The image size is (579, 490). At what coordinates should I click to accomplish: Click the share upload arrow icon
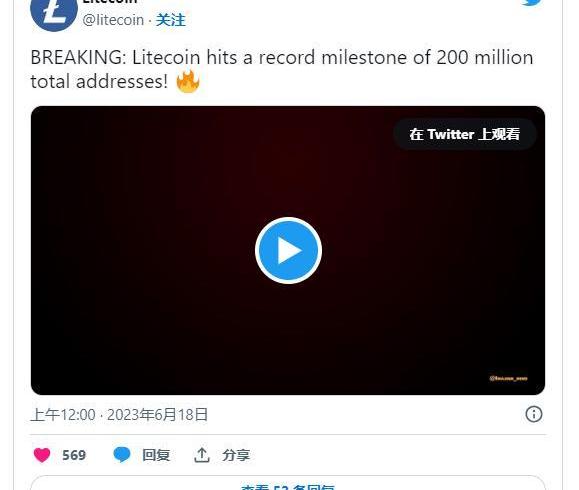(202, 455)
